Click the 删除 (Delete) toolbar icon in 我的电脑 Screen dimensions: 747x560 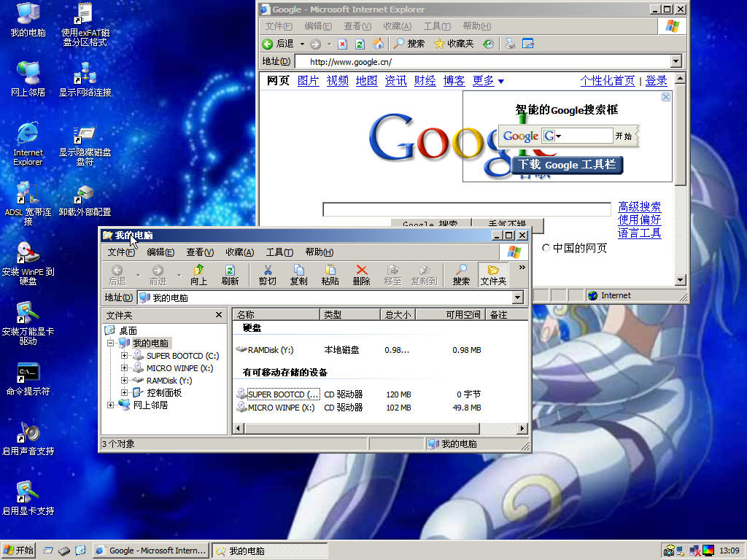[362, 275]
